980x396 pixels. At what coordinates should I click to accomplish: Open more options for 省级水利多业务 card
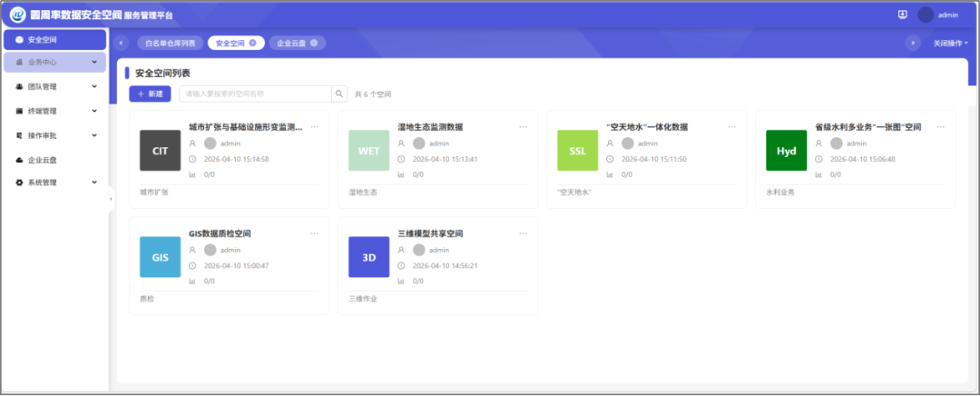(940, 127)
